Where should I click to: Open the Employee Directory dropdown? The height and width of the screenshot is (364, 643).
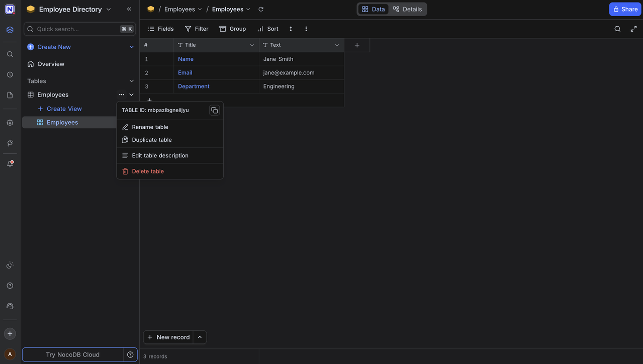pyautogui.click(x=108, y=9)
